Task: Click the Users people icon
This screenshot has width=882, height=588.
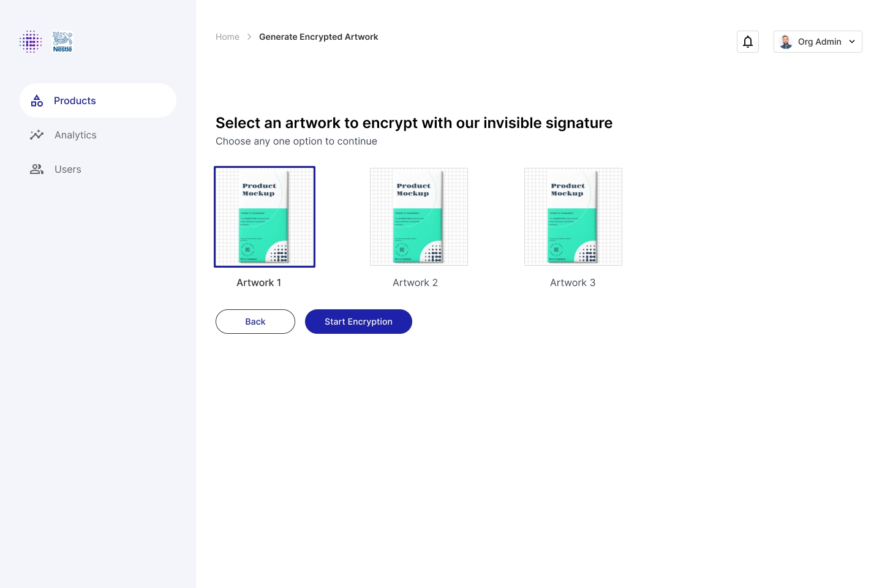Action: click(x=37, y=169)
